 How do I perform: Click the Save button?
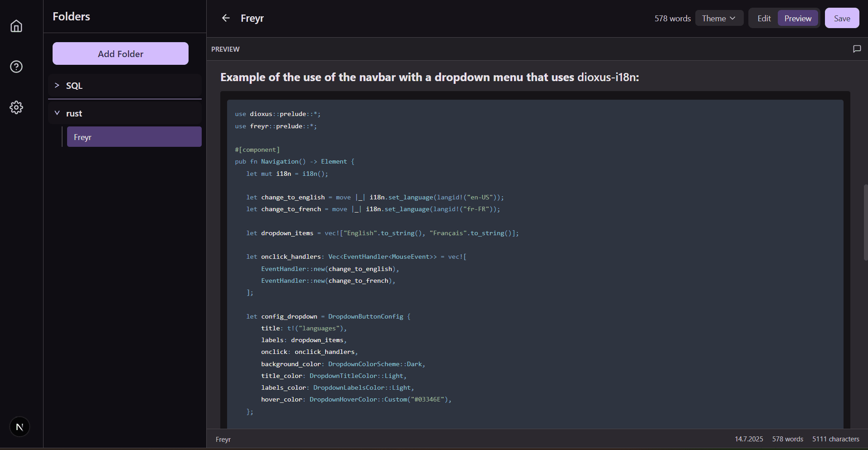pos(842,18)
